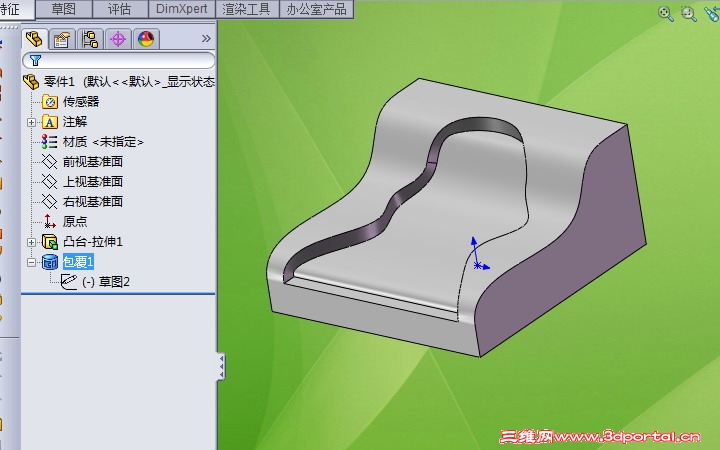Image resolution: width=720 pixels, height=450 pixels.
Task: Select the 右视基准面 right plane
Action: pyautogui.click(x=93, y=201)
